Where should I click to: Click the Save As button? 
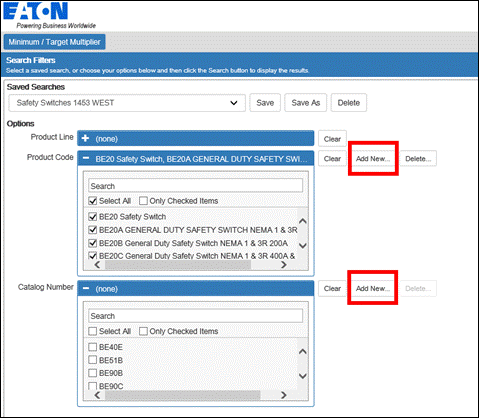coord(306,103)
